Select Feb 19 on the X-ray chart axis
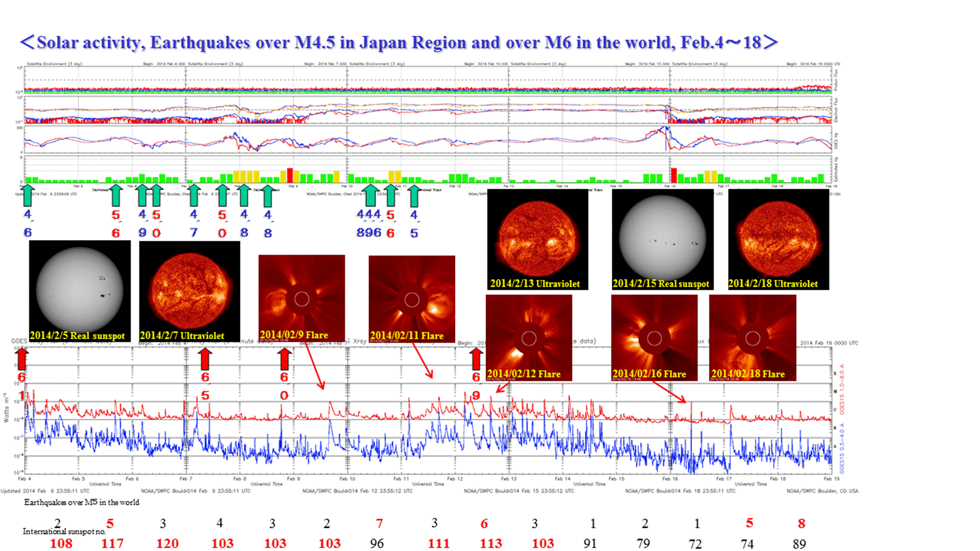 point(832,479)
